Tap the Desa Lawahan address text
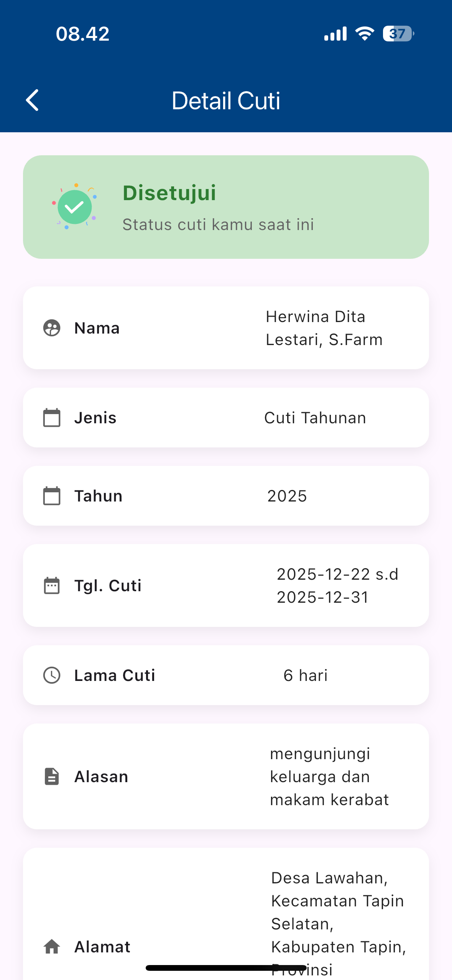Viewport: 452px width, 980px height. click(x=338, y=913)
